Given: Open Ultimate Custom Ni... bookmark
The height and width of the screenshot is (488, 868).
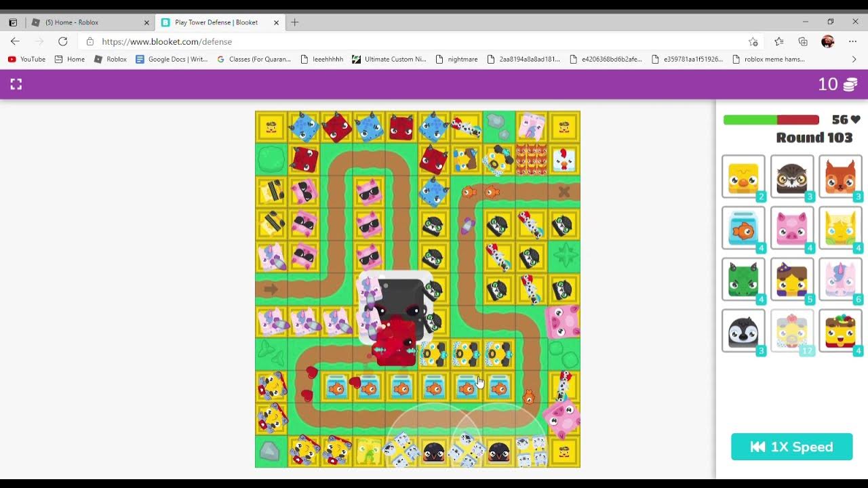Looking at the screenshot, I should click(389, 59).
